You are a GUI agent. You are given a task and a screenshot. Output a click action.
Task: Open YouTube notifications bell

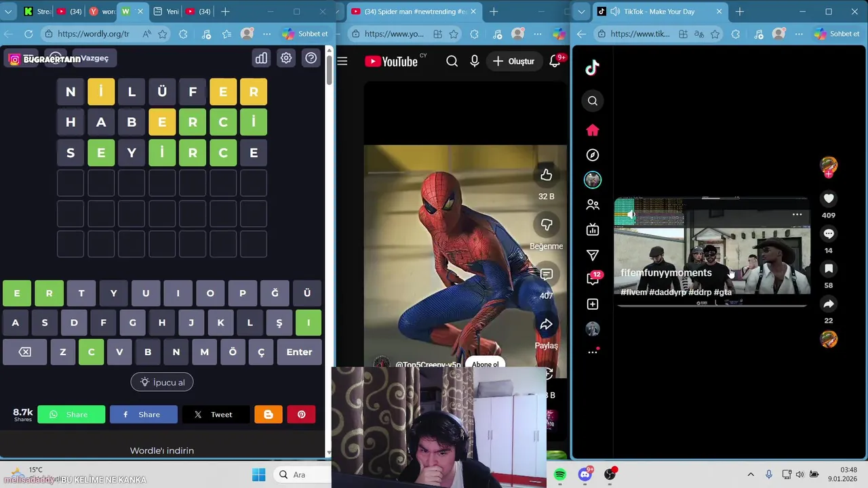click(555, 62)
